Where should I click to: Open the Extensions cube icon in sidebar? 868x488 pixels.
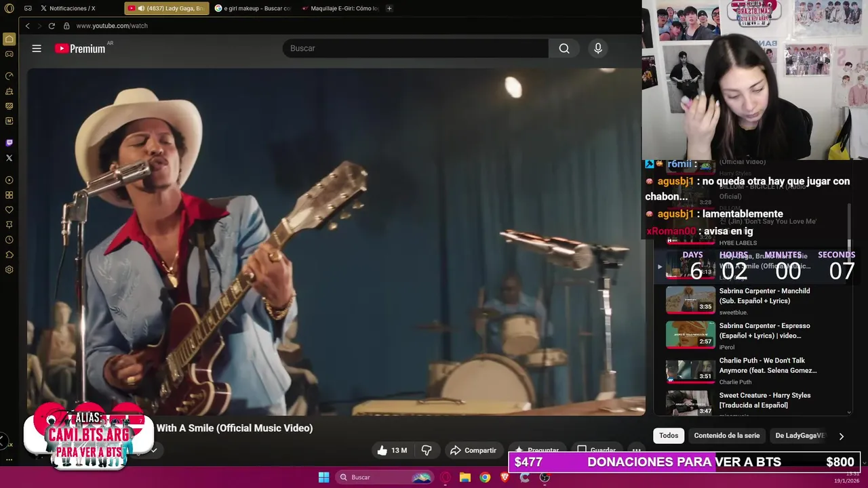(9, 255)
